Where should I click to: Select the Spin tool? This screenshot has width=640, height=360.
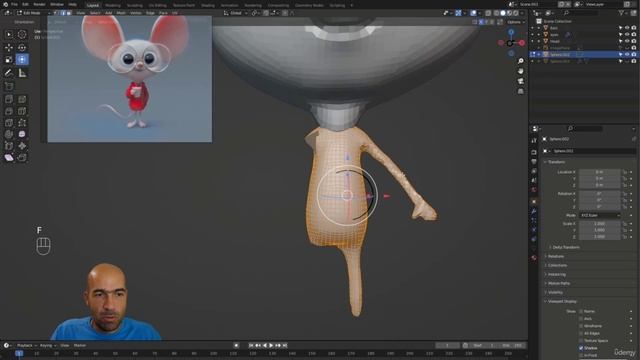pyautogui.click(x=9, y=134)
